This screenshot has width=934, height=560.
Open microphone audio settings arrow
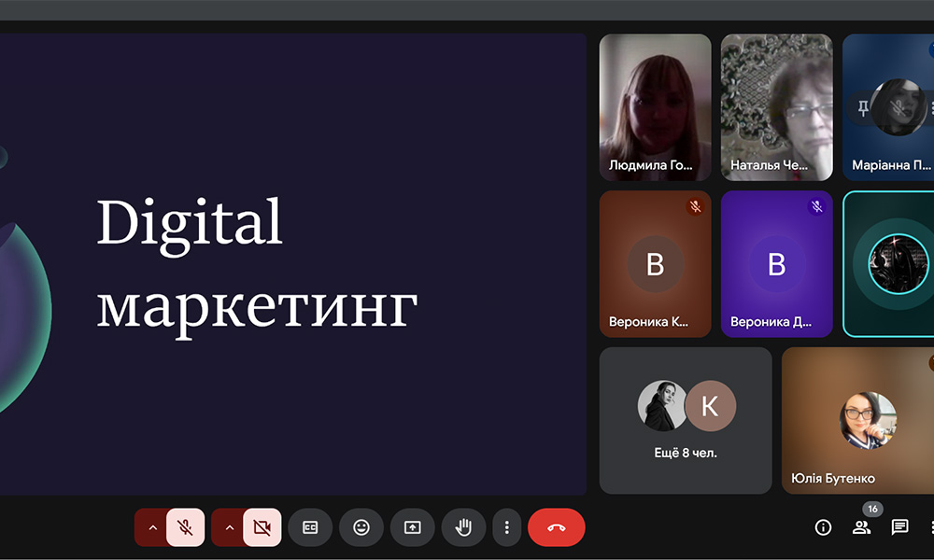point(152,527)
